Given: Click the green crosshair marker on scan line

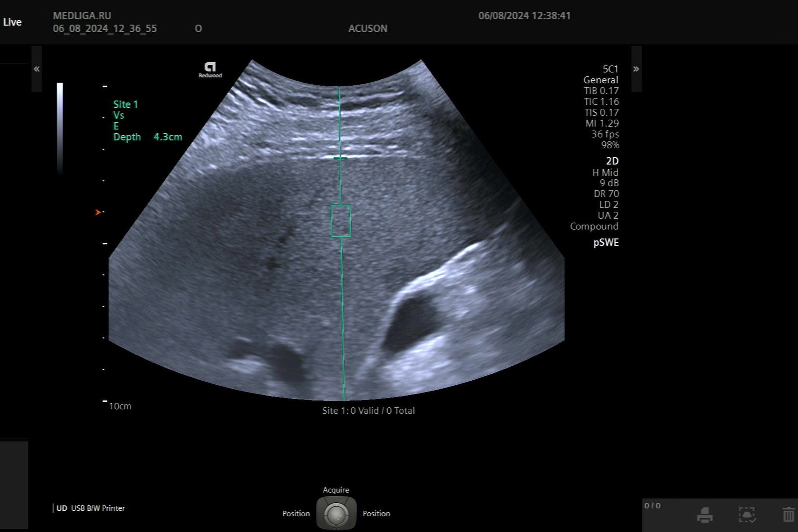Looking at the screenshot, I should coord(340,158).
